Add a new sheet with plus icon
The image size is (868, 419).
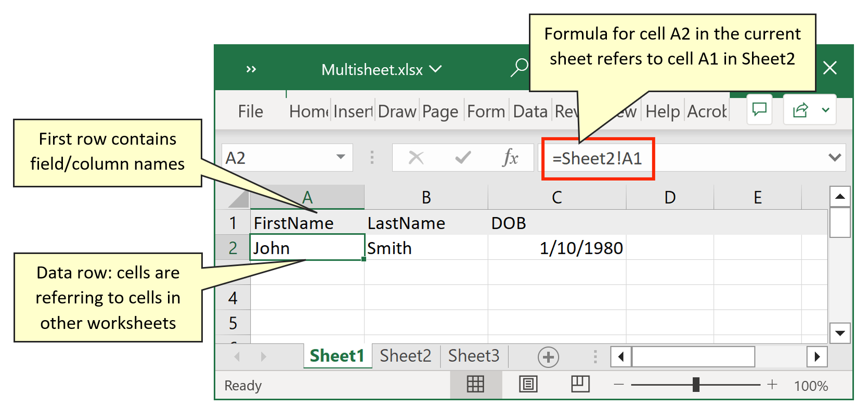pos(548,357)
